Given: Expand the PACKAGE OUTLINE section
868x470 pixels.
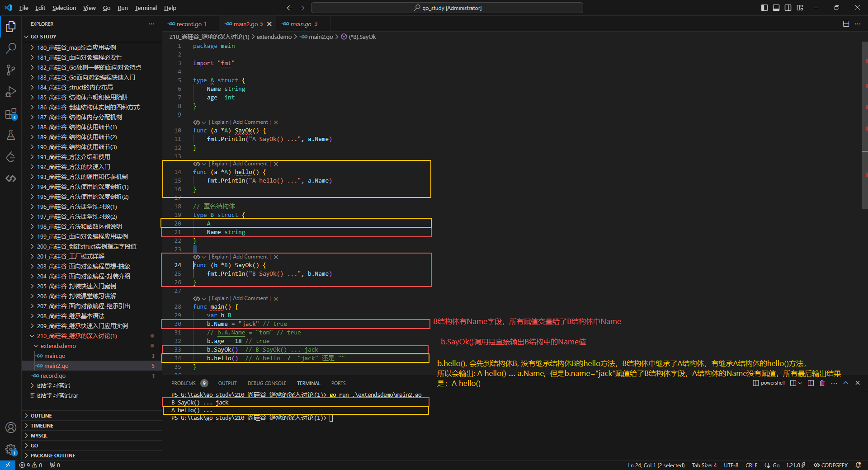Looking at the screenshot, I should [x=92, y=456].
